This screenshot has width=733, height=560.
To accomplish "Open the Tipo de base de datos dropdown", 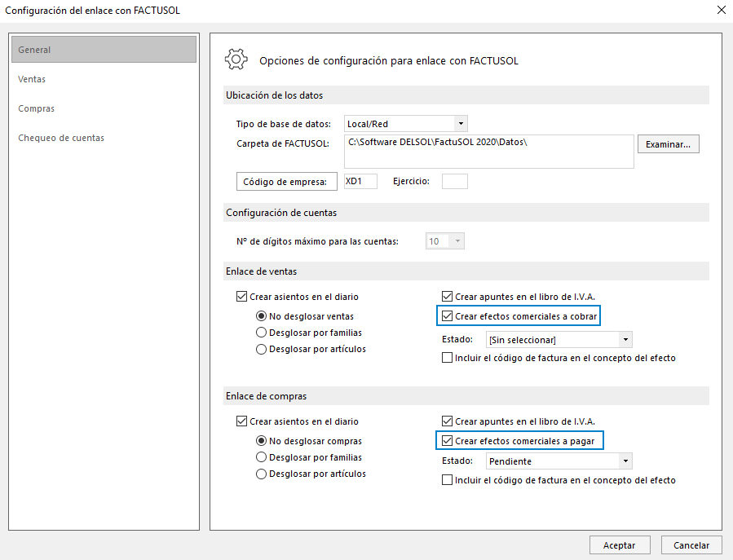I will pyautogui.click(x=406, y=124).
